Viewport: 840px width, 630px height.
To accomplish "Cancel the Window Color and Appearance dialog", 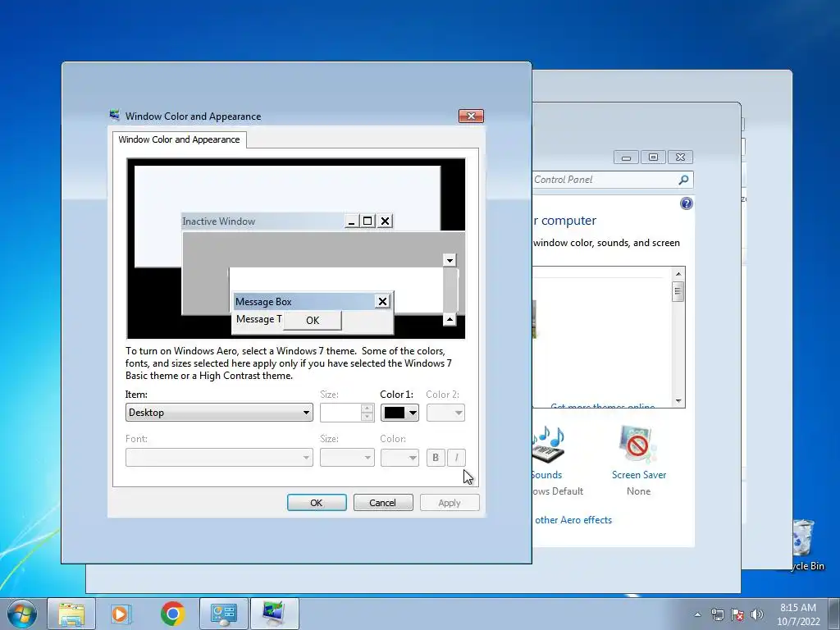I will [x=383, y=503].
